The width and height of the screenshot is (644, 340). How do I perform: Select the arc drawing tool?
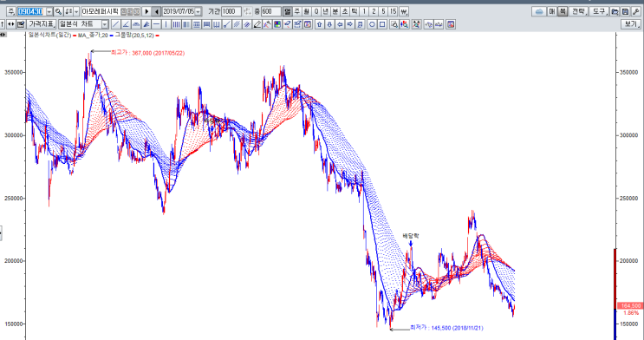click(136, 24)
